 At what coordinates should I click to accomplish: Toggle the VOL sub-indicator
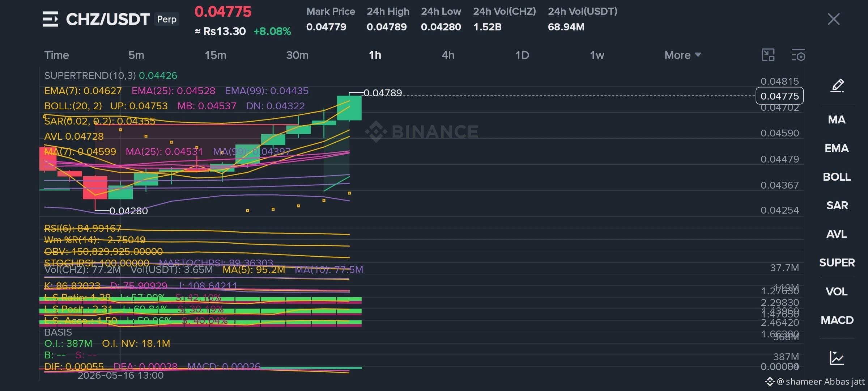pos(837,291)
